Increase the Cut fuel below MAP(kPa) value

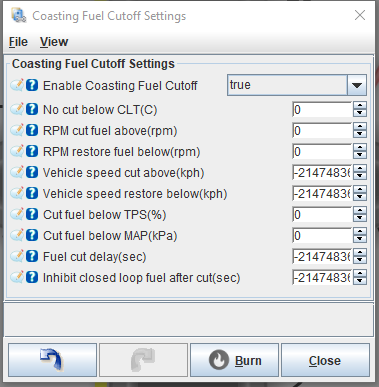[360, 232]
